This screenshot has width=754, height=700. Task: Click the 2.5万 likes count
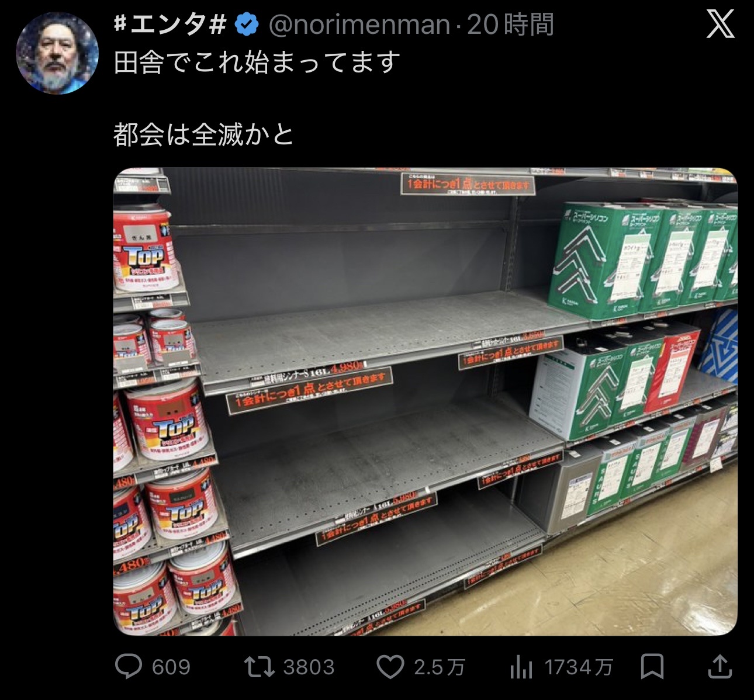440,667
